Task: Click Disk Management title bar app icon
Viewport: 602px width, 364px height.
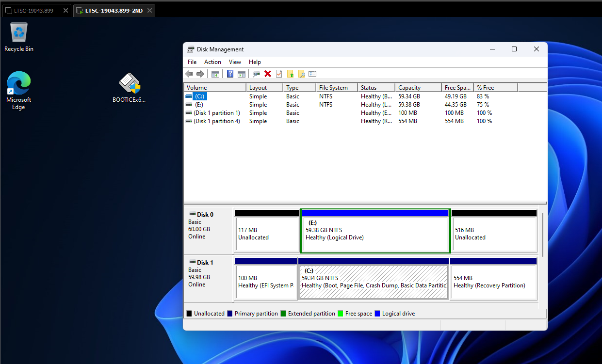Action: (191, 49)
